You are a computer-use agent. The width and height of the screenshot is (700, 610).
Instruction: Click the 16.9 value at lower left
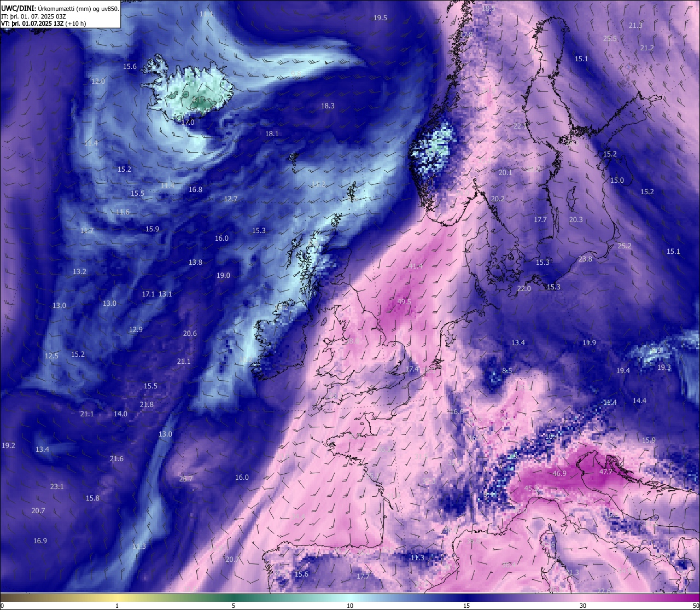[40, 541]
